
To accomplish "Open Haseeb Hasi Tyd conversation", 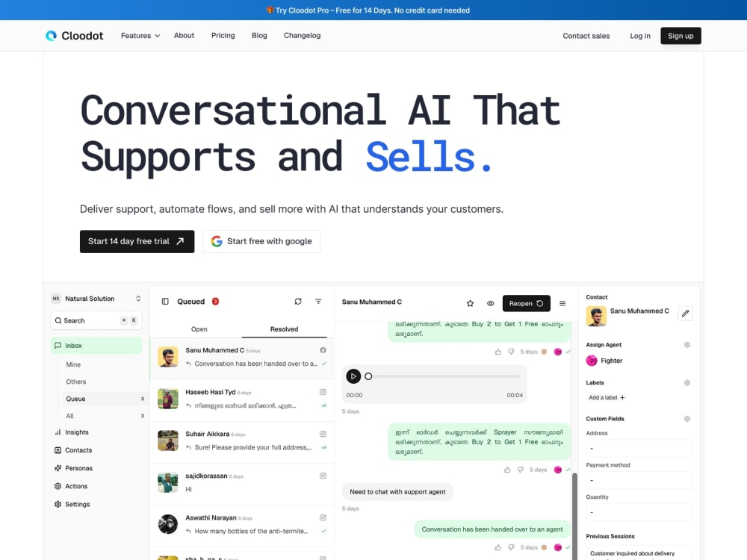I will [242, 400].
